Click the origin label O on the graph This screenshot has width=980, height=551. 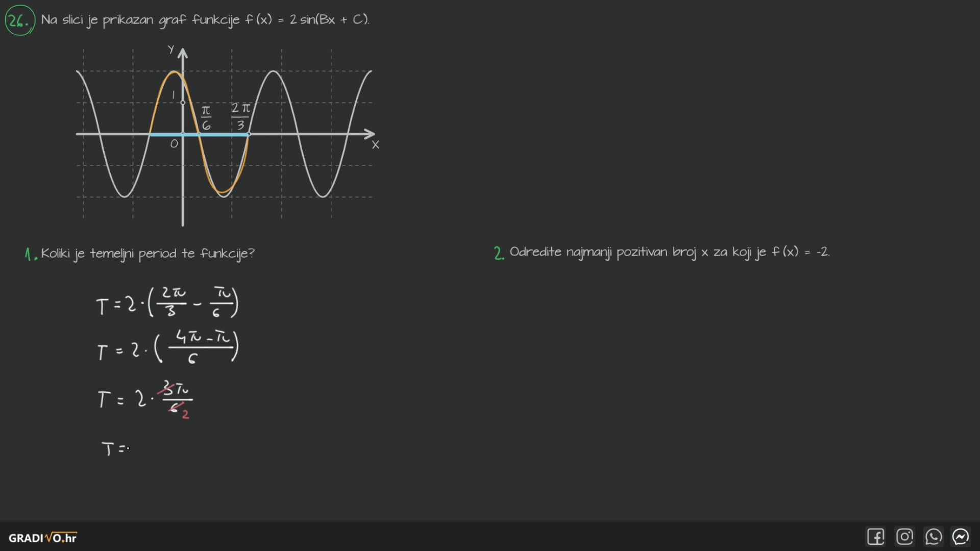point(174,144)
